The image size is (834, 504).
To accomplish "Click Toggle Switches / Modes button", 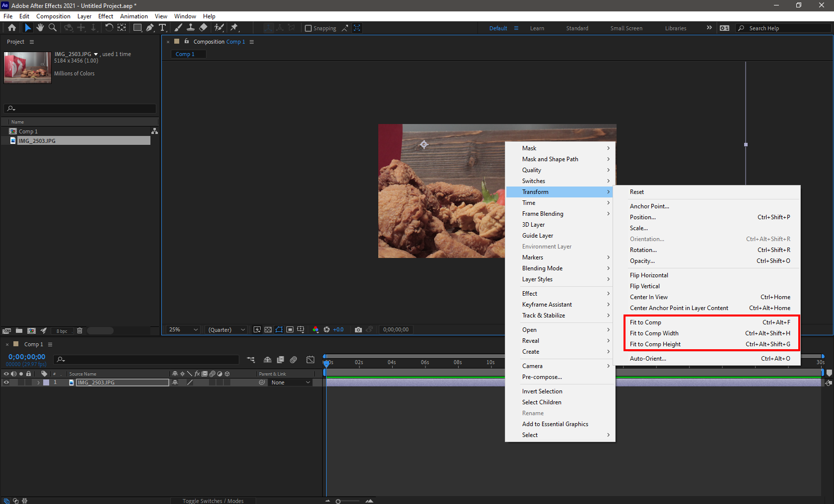I will (x=213, y=501).
